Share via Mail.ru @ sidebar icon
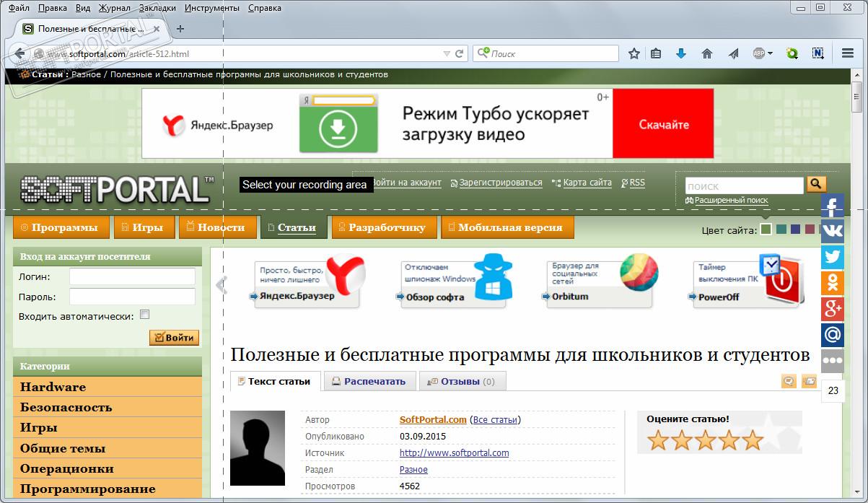868x503 pixels. 833,335
